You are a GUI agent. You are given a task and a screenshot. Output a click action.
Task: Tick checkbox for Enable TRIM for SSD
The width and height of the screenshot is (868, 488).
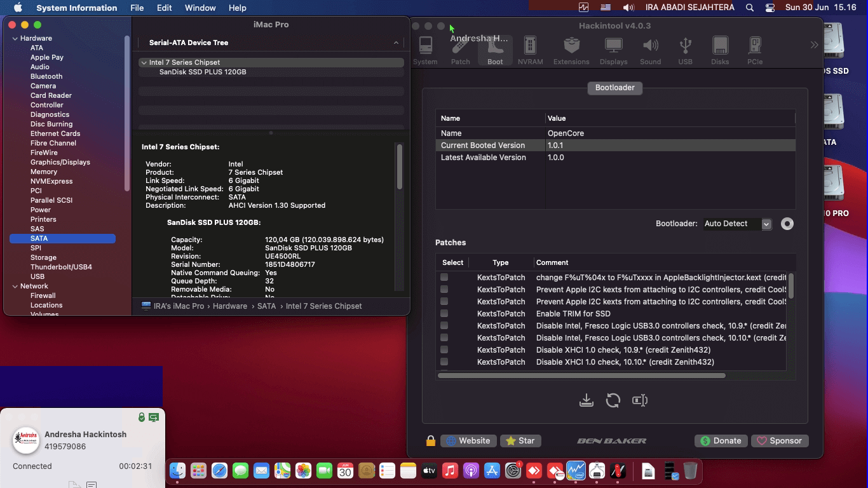pyautogui.click(x=444, y=313)
